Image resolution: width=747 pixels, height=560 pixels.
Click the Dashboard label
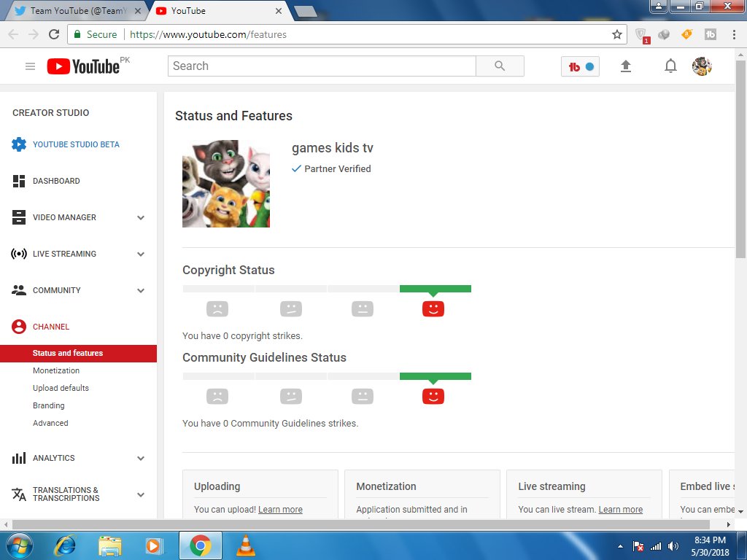56,181
